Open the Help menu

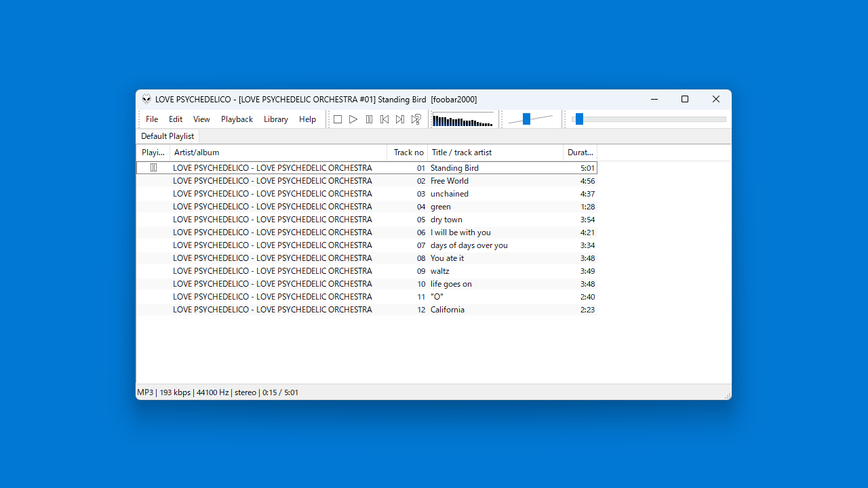[x=308, y=119]
